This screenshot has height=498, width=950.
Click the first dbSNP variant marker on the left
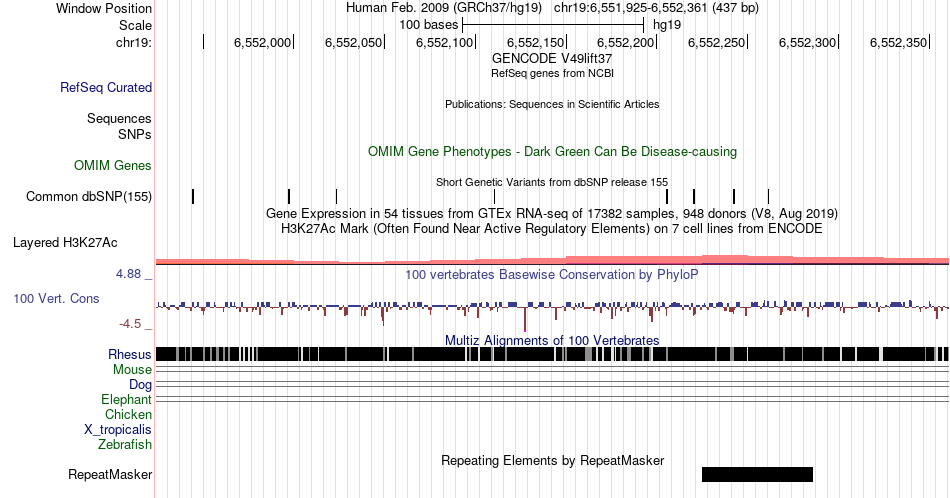[x=193, y=196]
